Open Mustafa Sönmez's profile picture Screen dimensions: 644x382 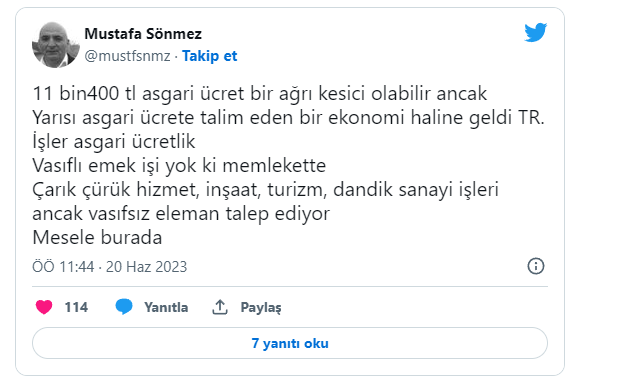coord(56,45)
